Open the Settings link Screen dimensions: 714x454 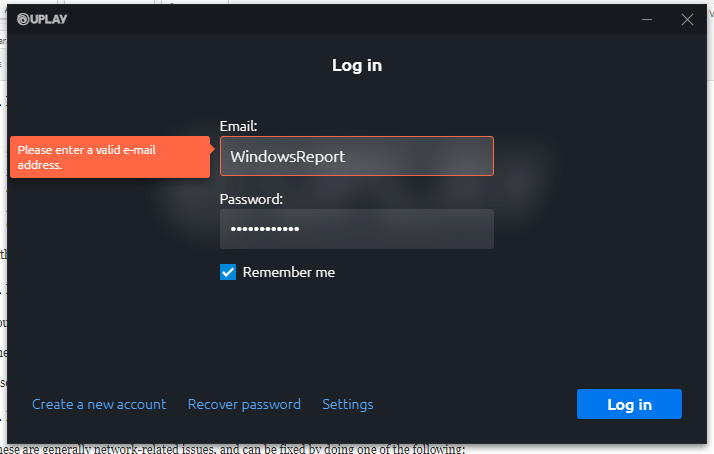click(347, 404)
